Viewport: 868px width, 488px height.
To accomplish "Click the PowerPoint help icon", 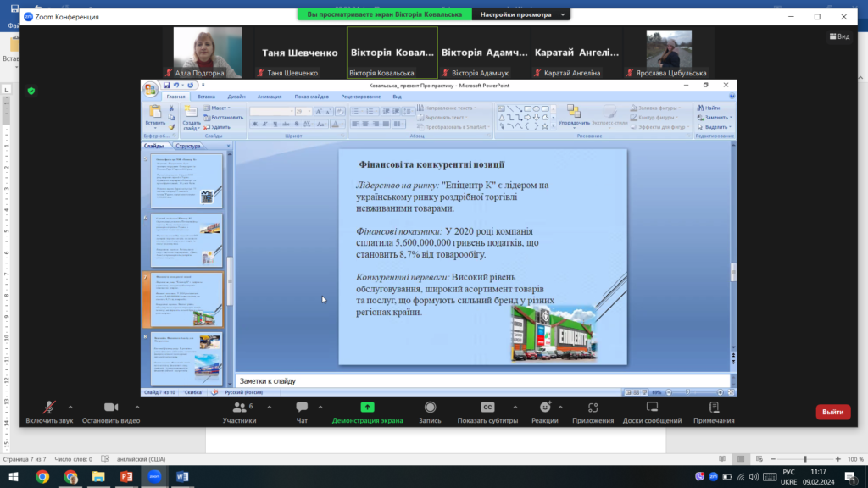I will point(732,97).
